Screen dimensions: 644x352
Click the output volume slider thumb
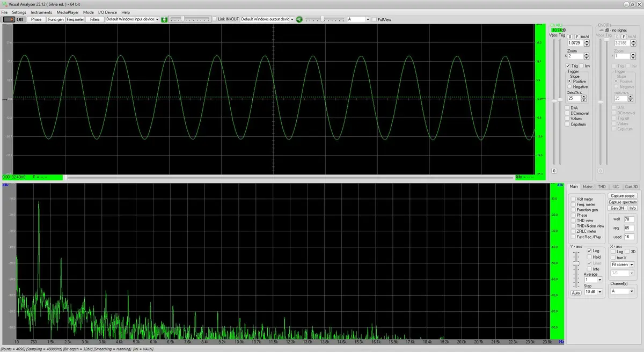322,19
